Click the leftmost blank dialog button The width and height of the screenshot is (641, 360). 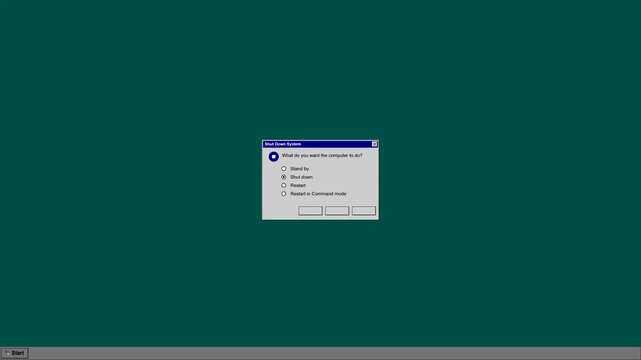[310, 210]
